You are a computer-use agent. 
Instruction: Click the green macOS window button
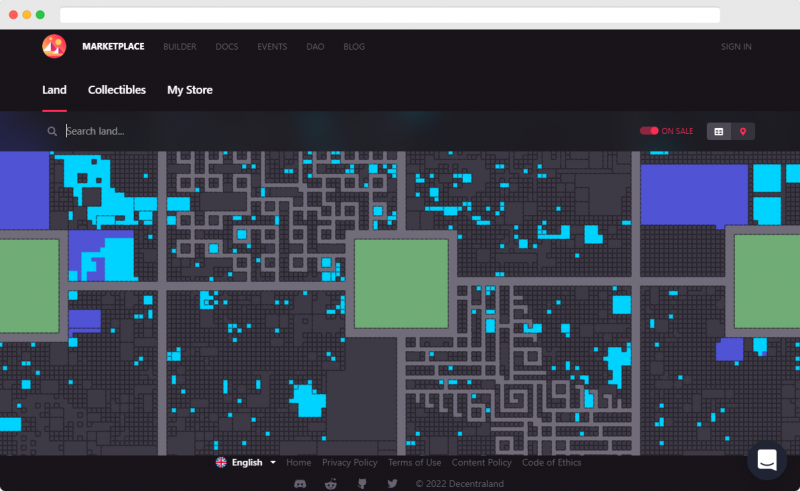click(40, 15)
